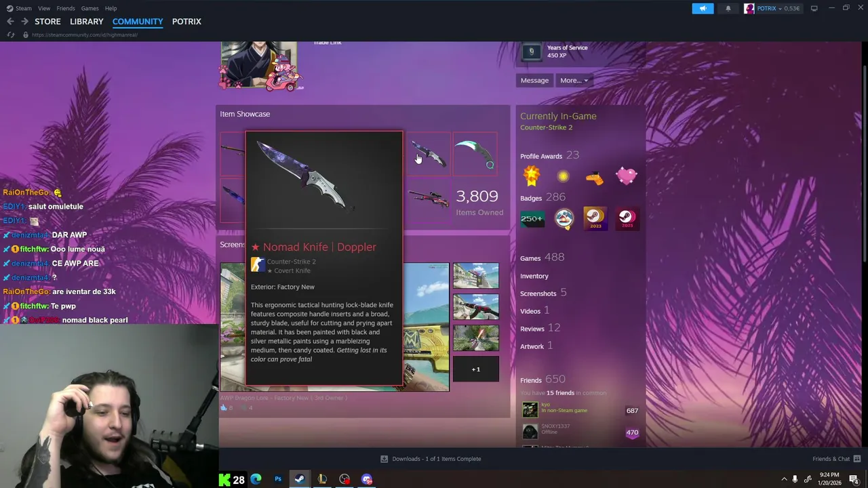The height and width of the screenshot is (488, 868).
Task: Click the Big Picture mode monitor icon
Action: point(814,8)
